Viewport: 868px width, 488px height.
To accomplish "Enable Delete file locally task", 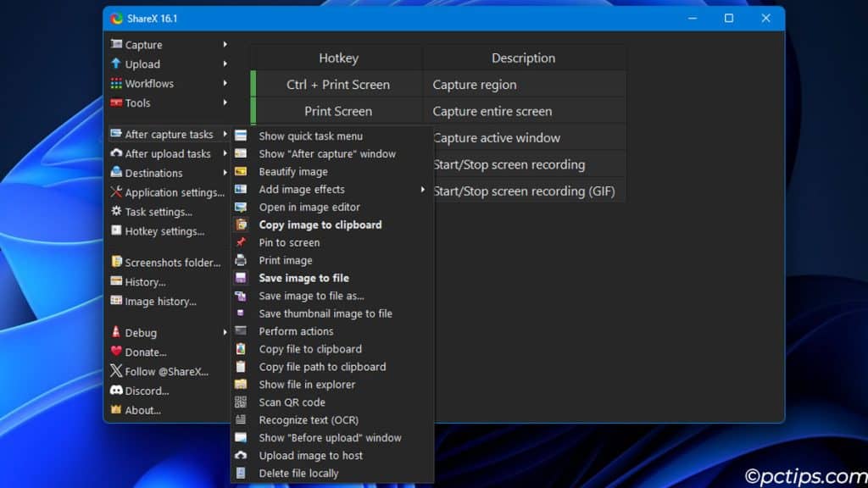I will (332, 473).
